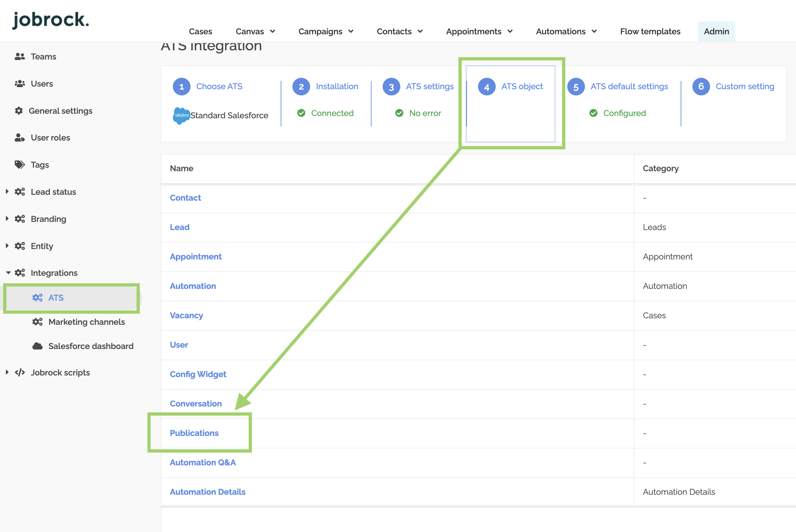The height and width of the screenshot is (532, 796).
Task: Click the Users group icon
Action: (x=20, y=84)
